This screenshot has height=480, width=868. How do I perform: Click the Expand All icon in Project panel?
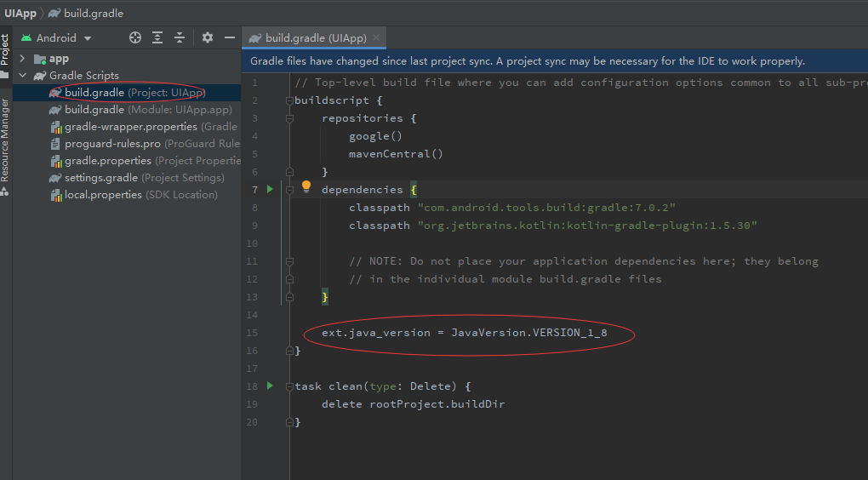pos(157,37)
